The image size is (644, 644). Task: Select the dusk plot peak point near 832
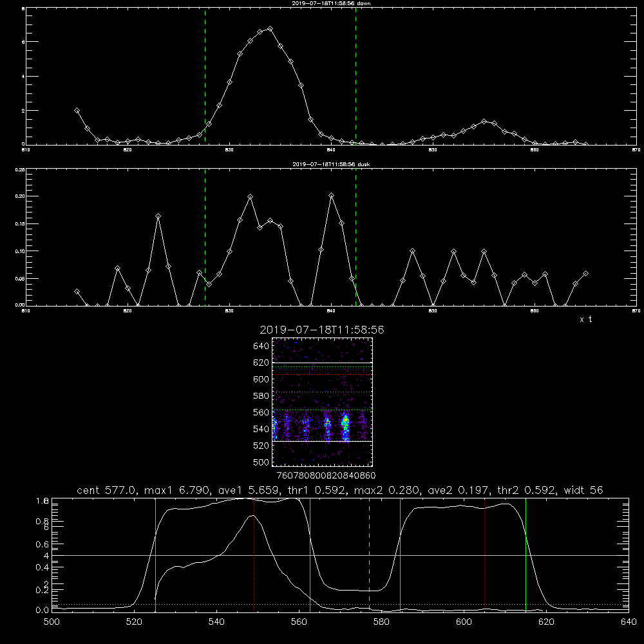pyautogui.click(x=250, y=196)
